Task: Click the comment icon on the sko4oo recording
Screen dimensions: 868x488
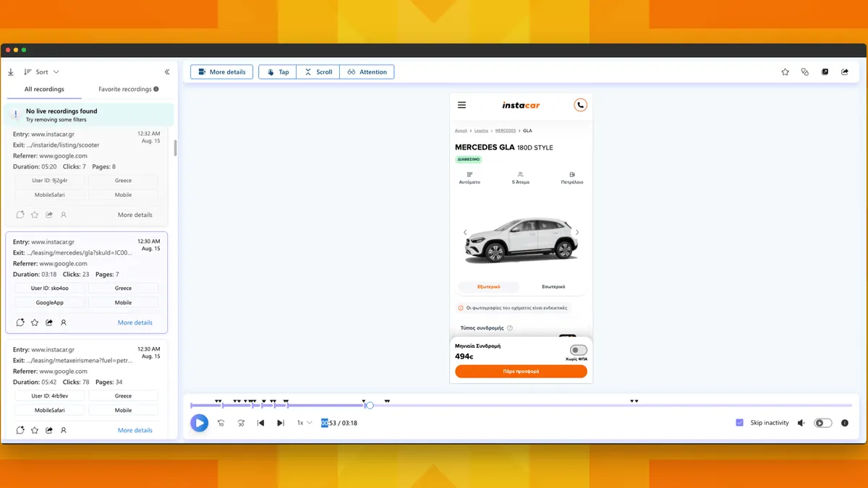Action: [x=20, y=322]
